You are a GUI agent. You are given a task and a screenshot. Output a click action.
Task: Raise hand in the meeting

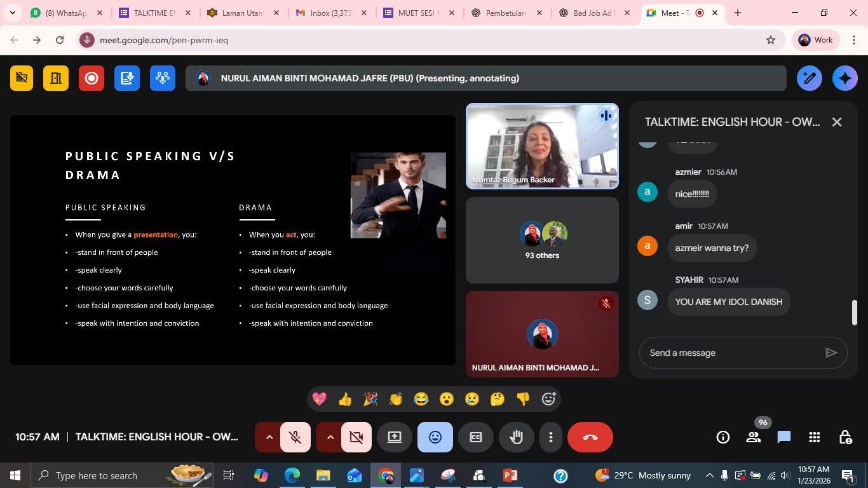[516, 437]
